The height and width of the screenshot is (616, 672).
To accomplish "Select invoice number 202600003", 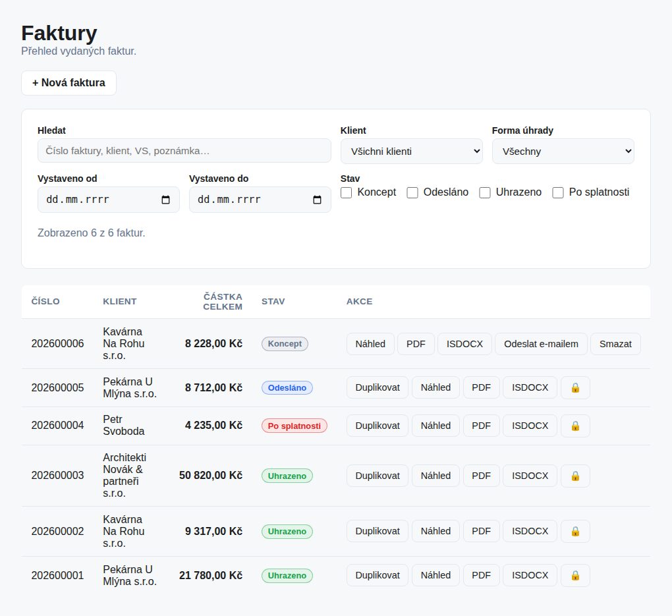I will (57, 476).
